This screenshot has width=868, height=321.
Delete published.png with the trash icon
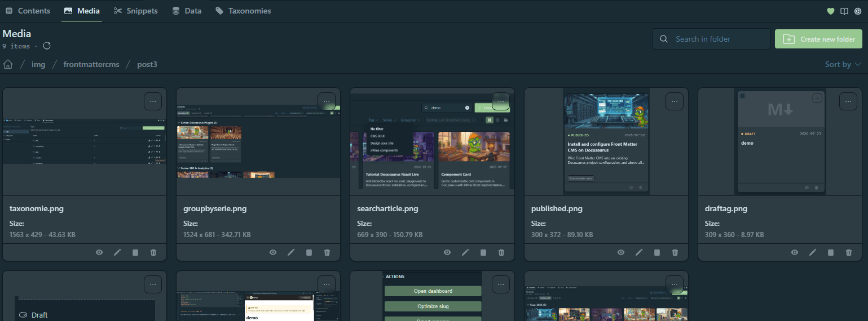675,252
